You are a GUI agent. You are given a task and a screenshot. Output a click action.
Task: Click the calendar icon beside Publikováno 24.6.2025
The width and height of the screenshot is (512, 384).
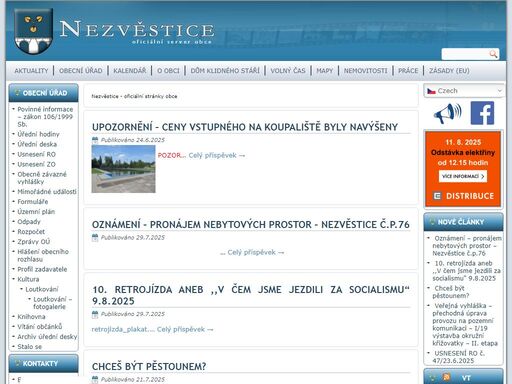point(95,140)
